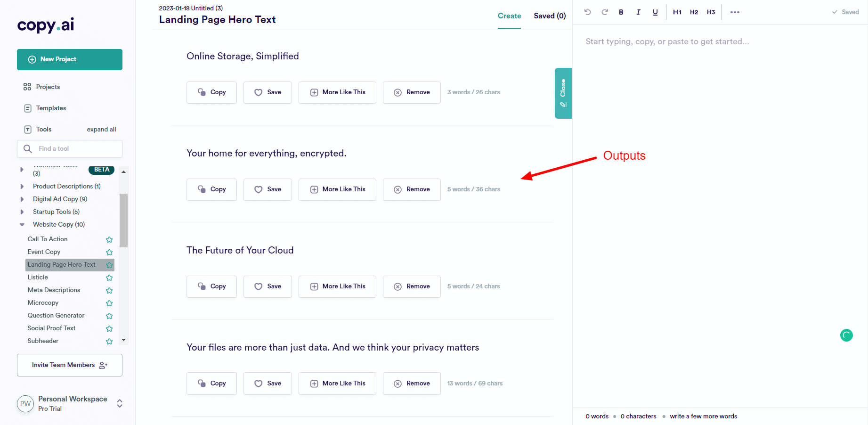The image size is (868, 425).
Task: Apply H3 heading style
Action: pos(711,12)
